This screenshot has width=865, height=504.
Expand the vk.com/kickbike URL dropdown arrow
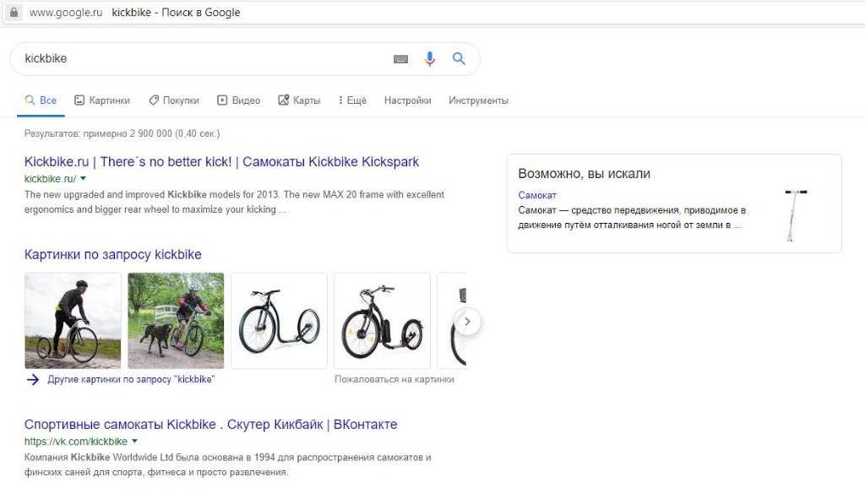[x=135, y=442]
